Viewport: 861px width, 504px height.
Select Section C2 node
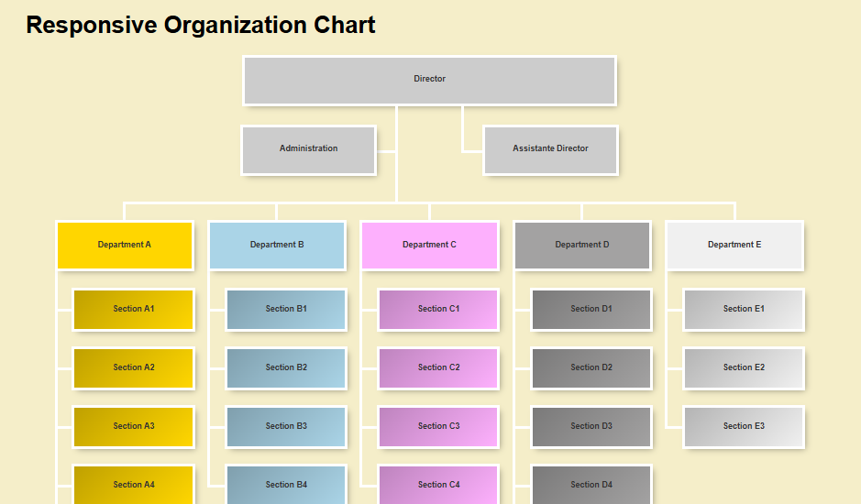click(x=438, y=368)
